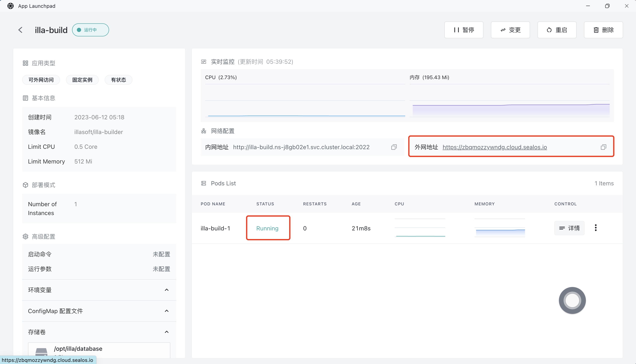Open 详情 details for illa-build-1 pod
This screenshot has height=364, width=636.
pyautogui.click(x=569, y=228)
